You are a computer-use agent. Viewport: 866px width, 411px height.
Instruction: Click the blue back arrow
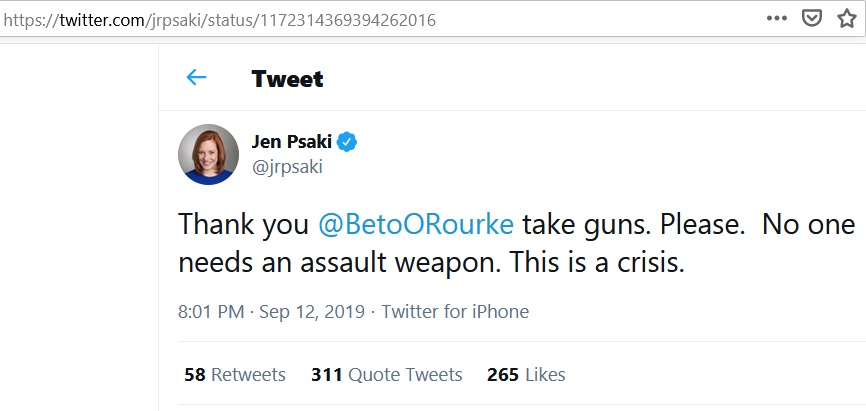pos(196,78)
